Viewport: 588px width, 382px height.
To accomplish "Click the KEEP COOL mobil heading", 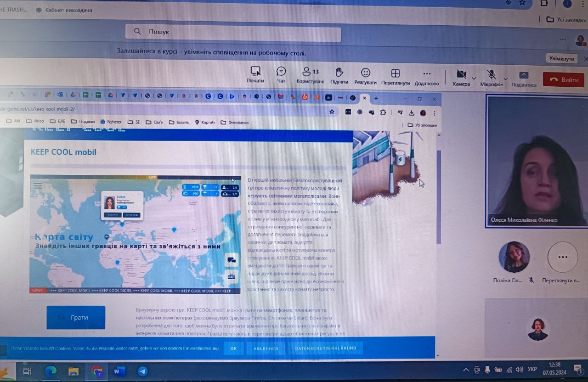I will tap(63, 152).
